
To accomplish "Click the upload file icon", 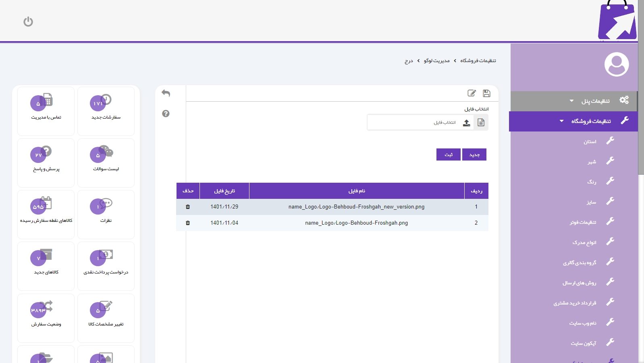I will (466, 123).
